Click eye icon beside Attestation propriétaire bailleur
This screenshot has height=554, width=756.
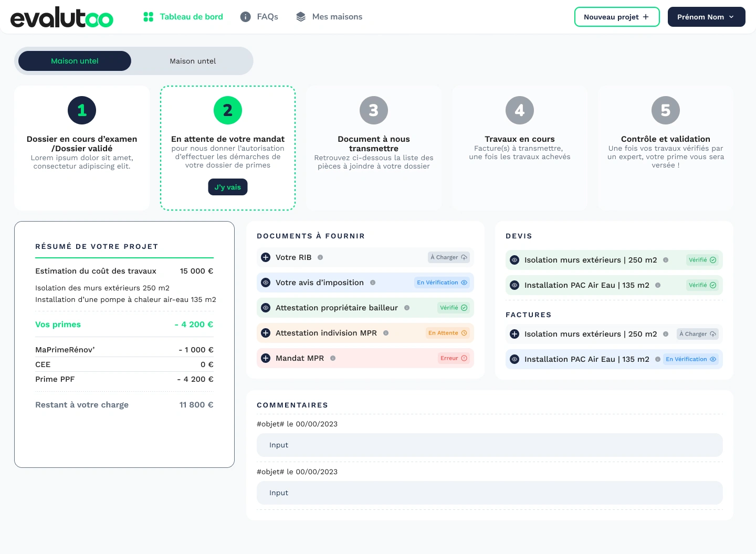266,308
